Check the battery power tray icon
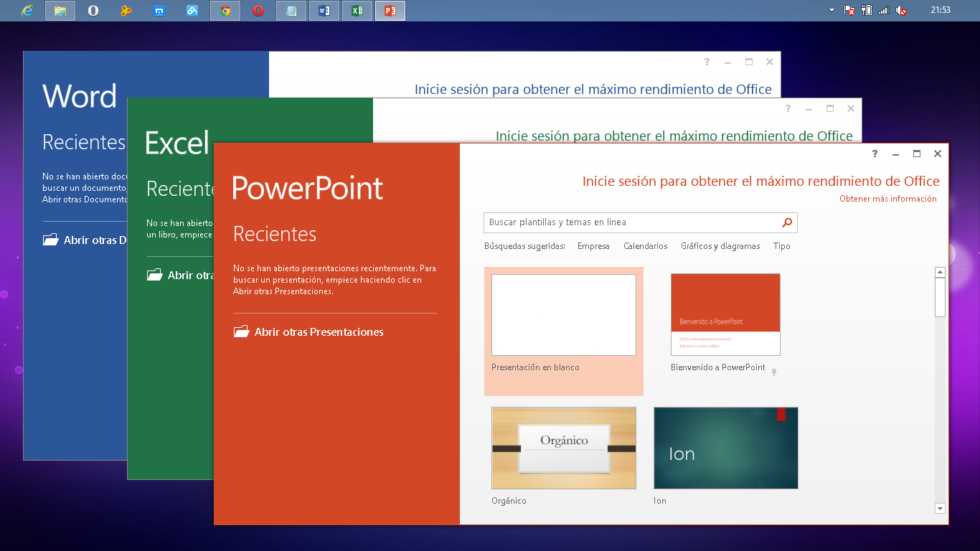 [x=867, y=11]
